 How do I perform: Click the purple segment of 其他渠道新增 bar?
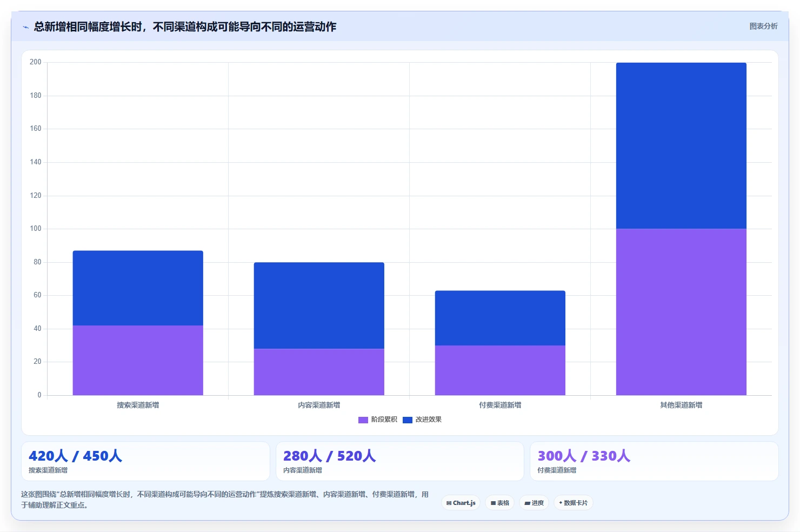(x=681, y=312)
